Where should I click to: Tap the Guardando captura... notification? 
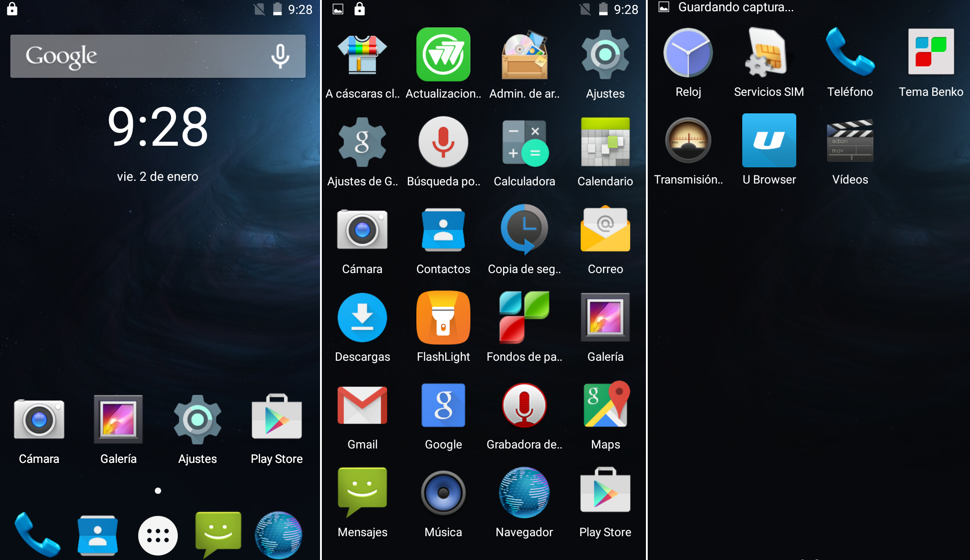click(735, 7)
